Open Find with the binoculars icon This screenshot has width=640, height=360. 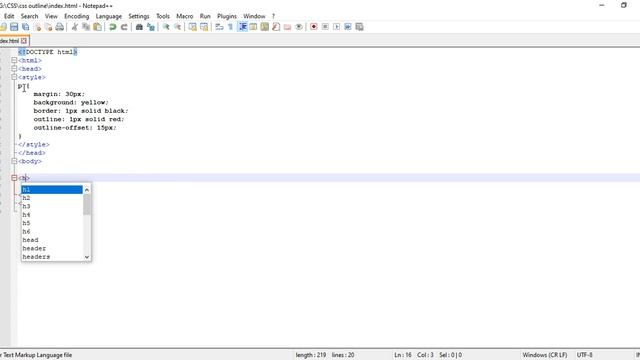[139, 27]
